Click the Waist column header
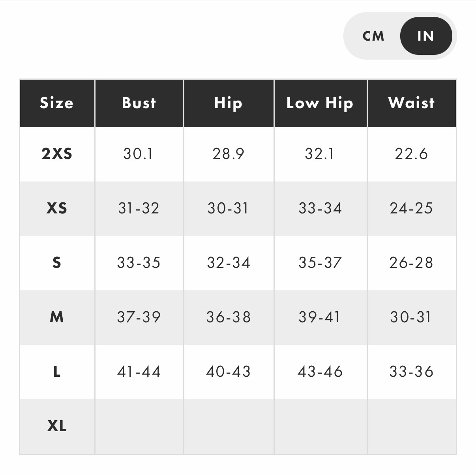This screenshot has height=475, width=476. tap(412, 103)
